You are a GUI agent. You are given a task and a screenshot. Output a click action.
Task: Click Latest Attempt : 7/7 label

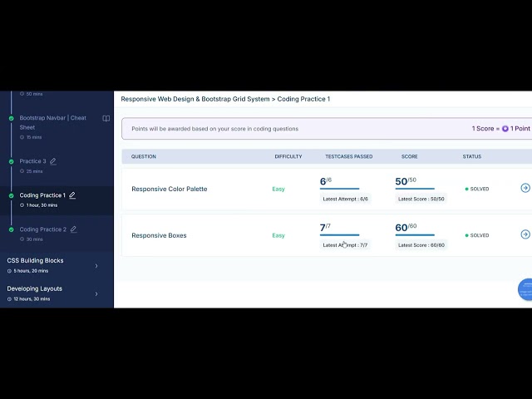[x=345, y=245]
